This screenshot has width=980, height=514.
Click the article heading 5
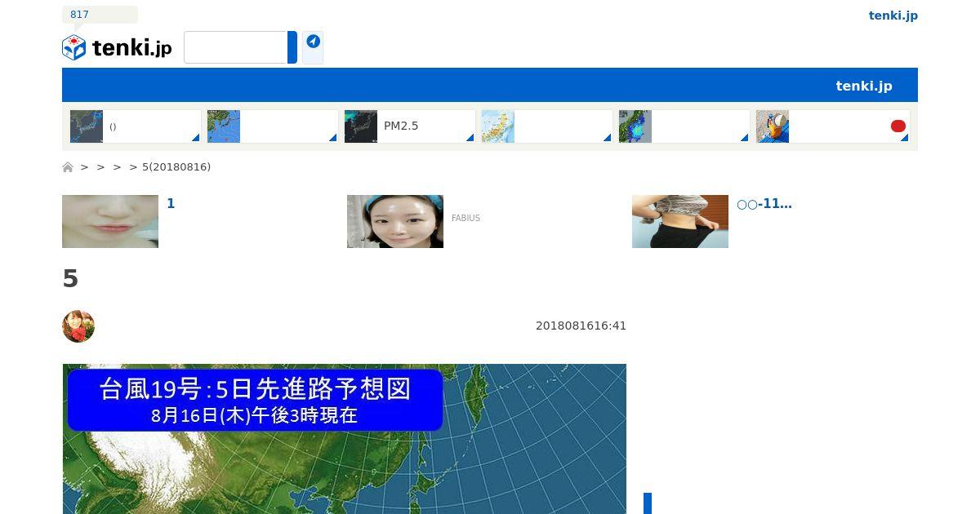[x=70, y=279]
